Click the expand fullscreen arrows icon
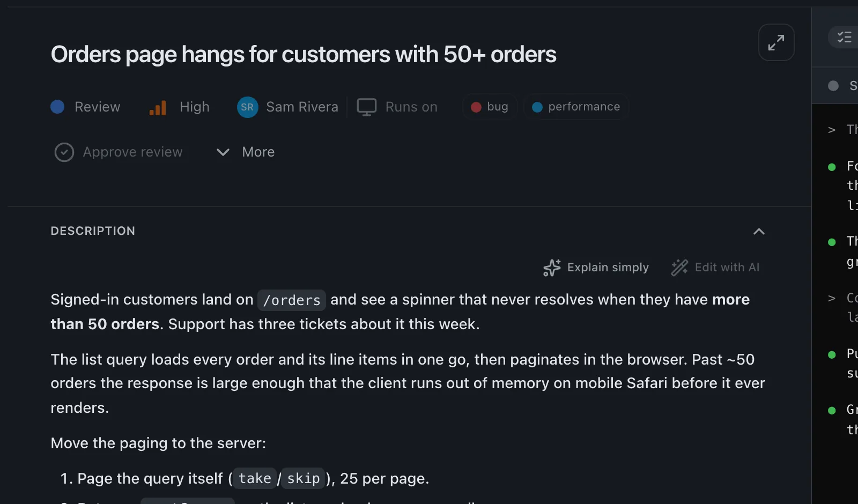The width and height of the screenshot is (858, 504). tap(776, 42)
